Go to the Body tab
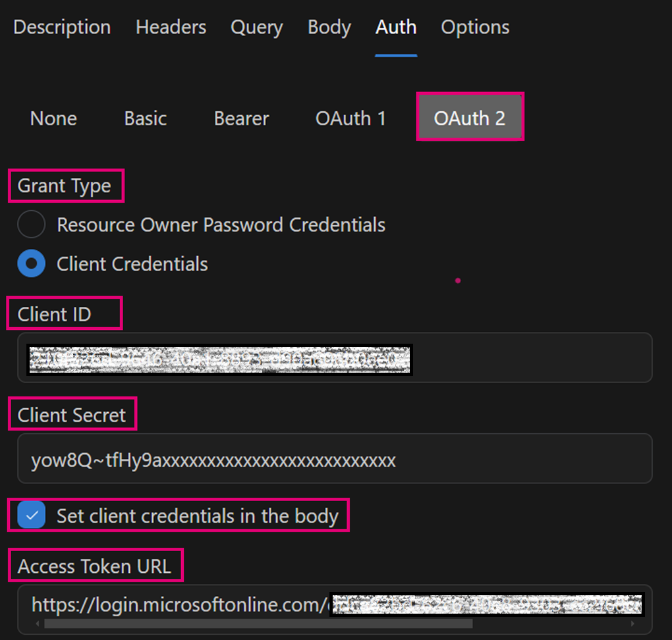Screen dimensions: 672x640 tap(329, 28)
